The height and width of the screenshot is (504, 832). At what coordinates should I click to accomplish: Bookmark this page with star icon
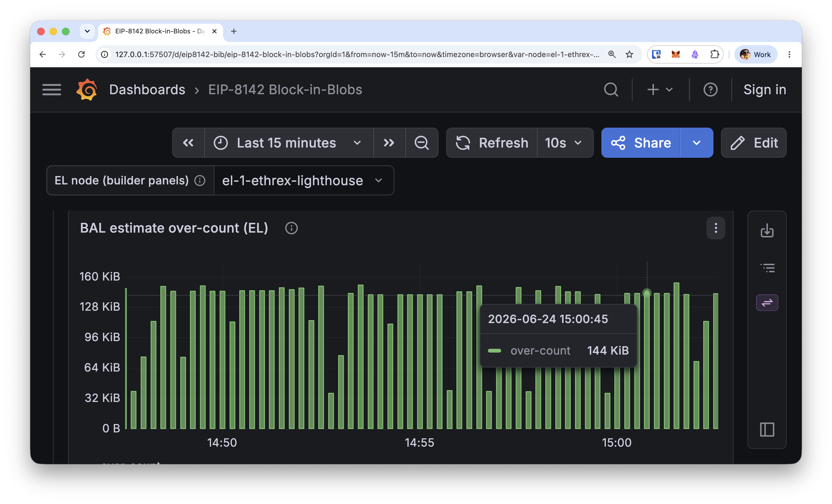[x=629, y=54]
